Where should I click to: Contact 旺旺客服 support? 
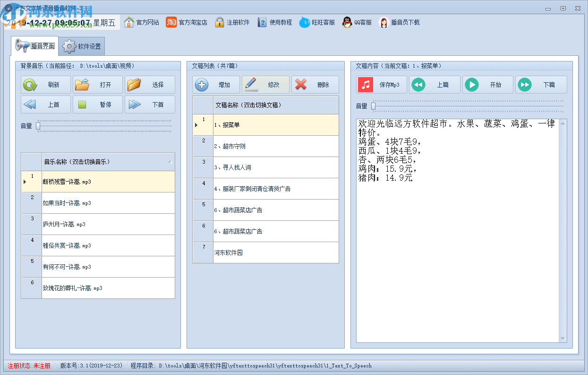(317, 22)
